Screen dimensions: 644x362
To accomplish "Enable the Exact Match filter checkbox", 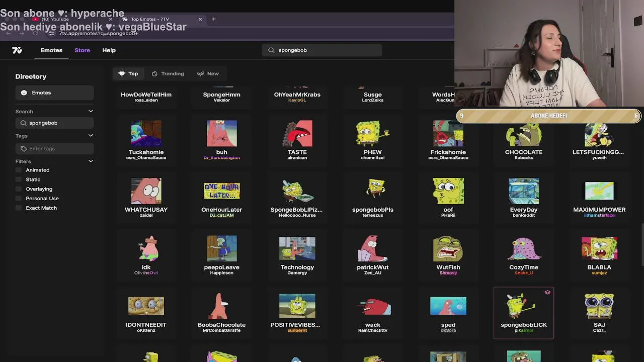I will 19,208.
